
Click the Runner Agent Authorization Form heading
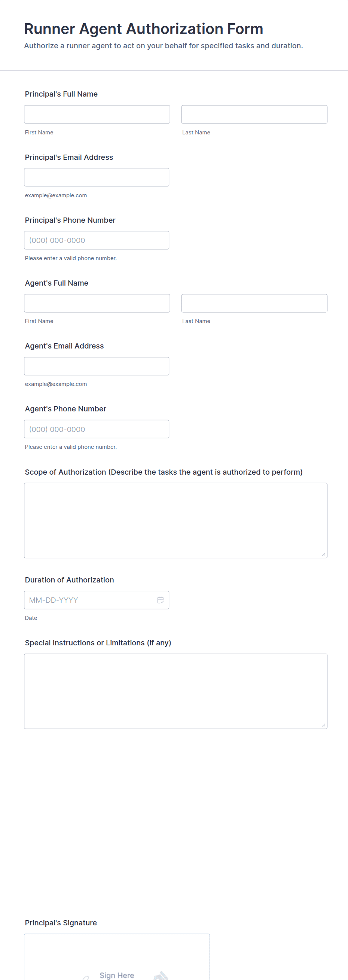[143, 29]
